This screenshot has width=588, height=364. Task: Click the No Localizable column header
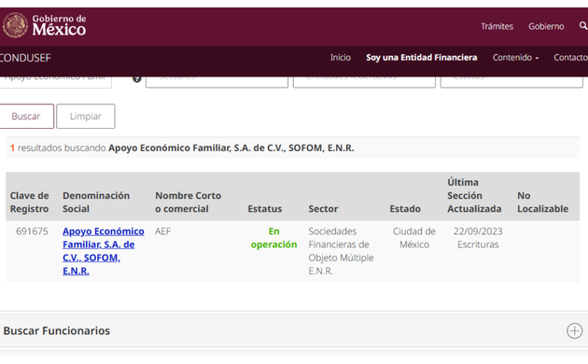tap(542, 202)
